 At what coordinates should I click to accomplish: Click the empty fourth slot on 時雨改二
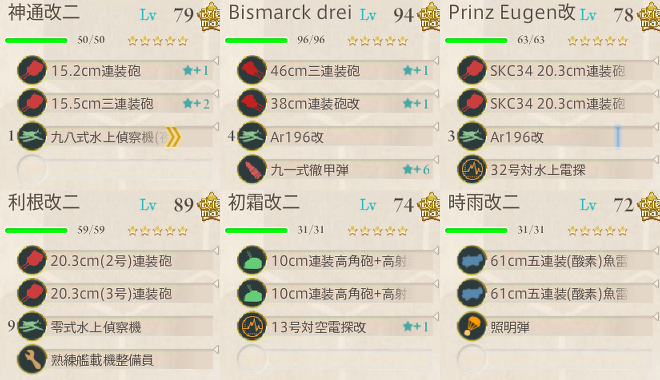pos(555,359)
